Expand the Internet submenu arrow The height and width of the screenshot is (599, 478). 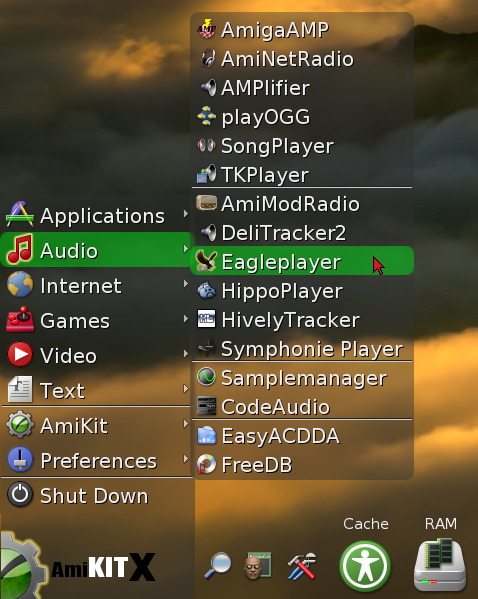pyautogui.click(x=186, y=283)
